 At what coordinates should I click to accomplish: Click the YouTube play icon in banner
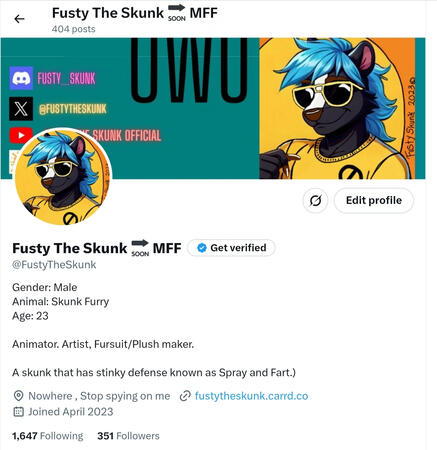[21, 135]
